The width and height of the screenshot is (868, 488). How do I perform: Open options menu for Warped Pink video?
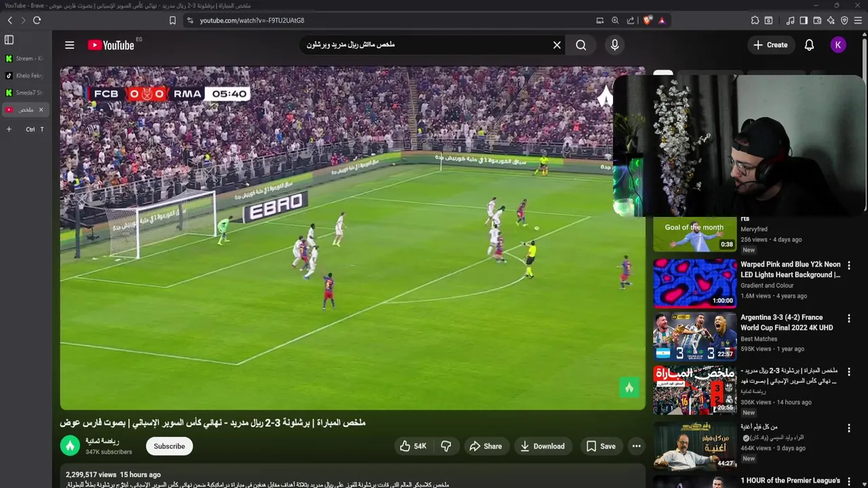click(848, 265)
